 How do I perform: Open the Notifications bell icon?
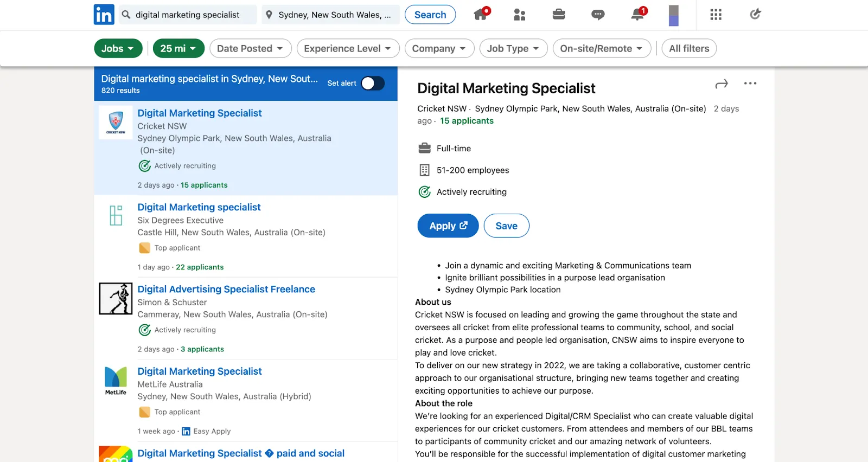coord(637,15)
